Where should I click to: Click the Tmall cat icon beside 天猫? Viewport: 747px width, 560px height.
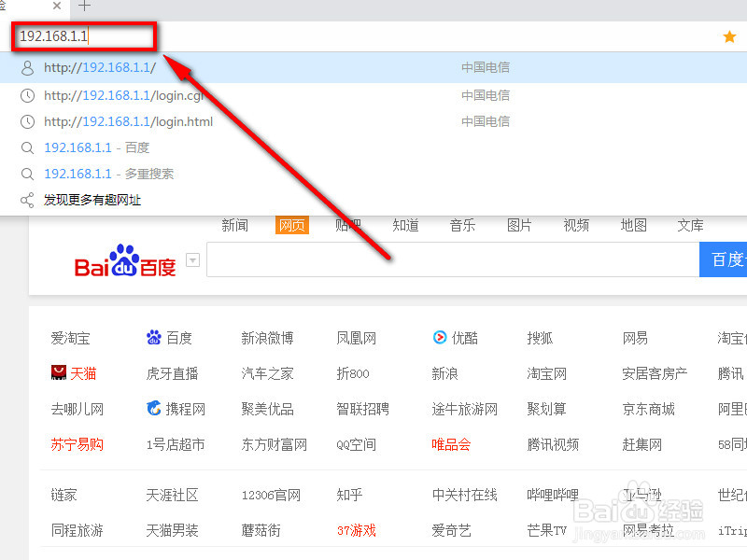click(58, 372)
